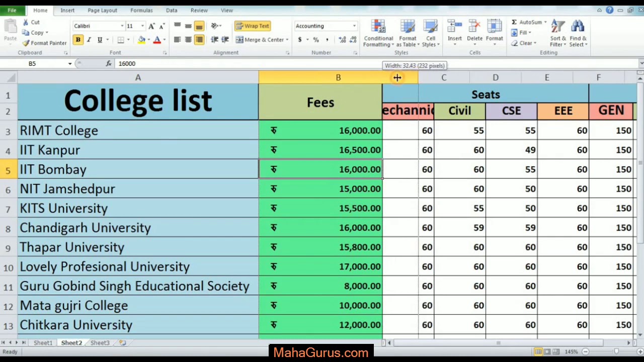Click the Decrease Decimal icon
The width and height of the screenshot is (644, 362).
[352, 40]
